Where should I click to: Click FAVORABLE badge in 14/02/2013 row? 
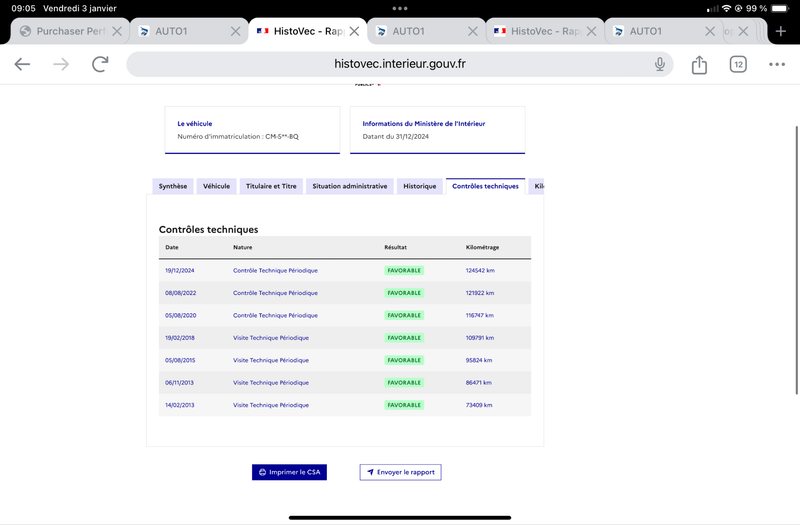[x=404, y=405]
